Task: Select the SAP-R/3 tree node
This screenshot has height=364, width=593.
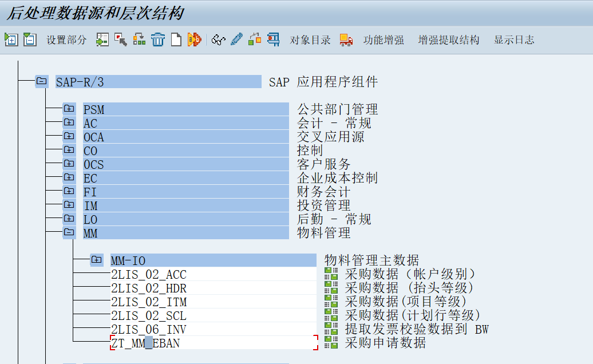Action: coord(159,82)
